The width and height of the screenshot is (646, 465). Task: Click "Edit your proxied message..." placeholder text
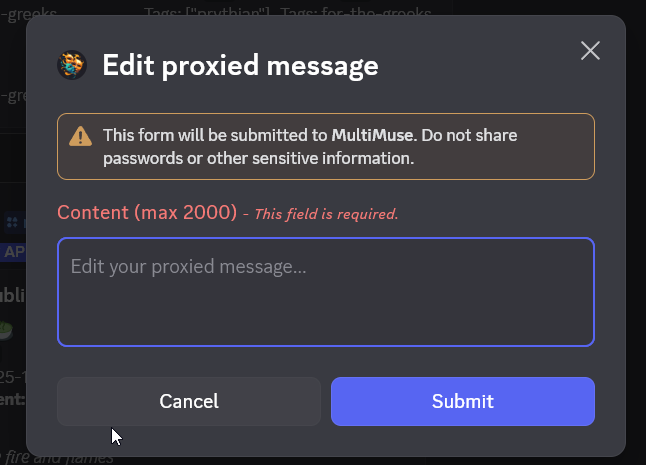click(x=188, y=267)
